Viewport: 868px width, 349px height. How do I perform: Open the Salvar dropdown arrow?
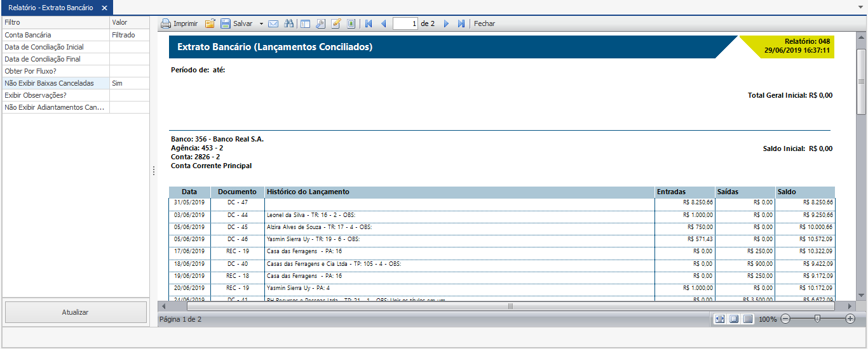[x=261, y=24]
